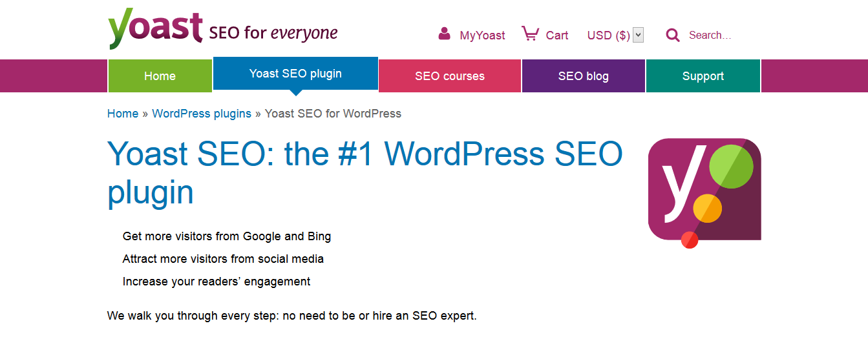Click the Home breadcrumb link
Image resolution: width=868 pixels, height=339 pixels.
pos(123,114)
